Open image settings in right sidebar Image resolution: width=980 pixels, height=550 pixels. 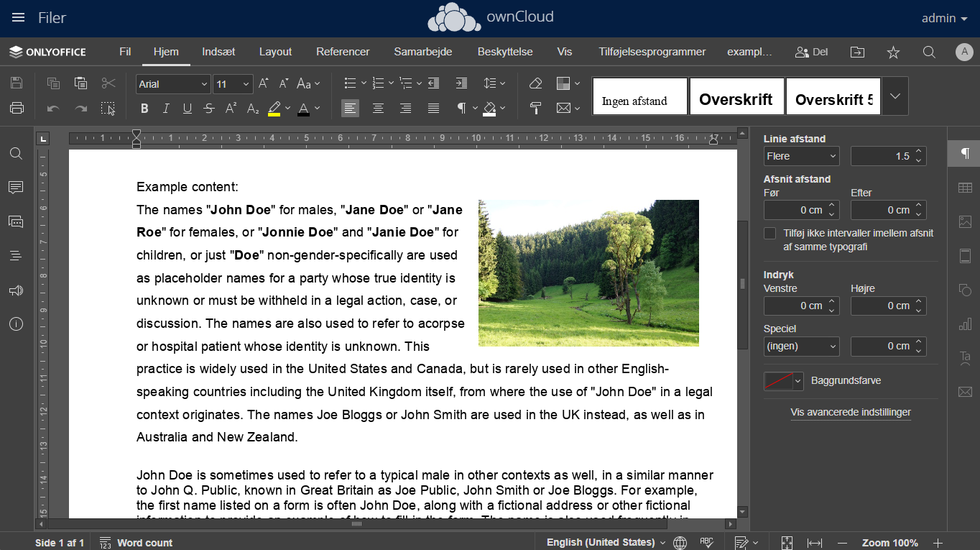pos(964,222)
